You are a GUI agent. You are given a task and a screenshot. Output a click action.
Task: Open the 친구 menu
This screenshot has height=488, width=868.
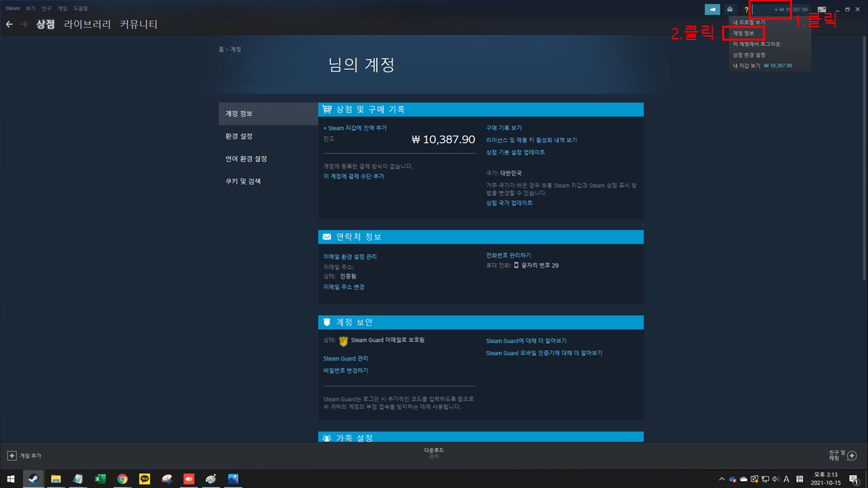(46, 8)
